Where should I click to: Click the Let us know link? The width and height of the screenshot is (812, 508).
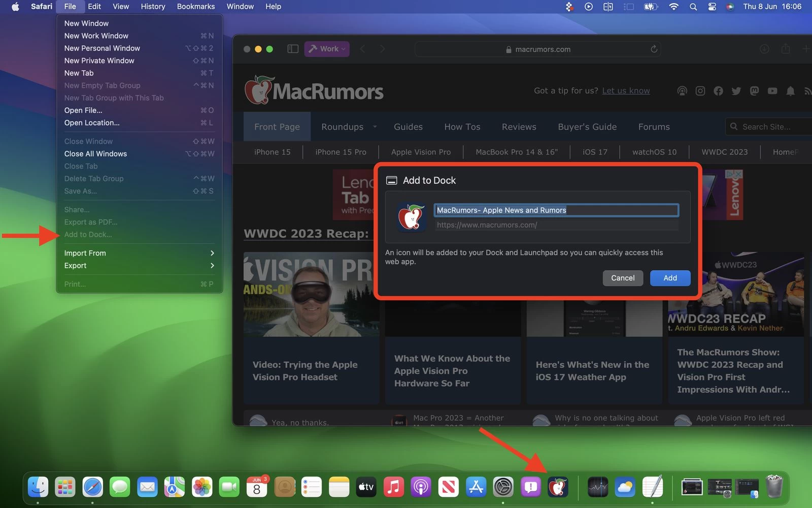[626, 90]
